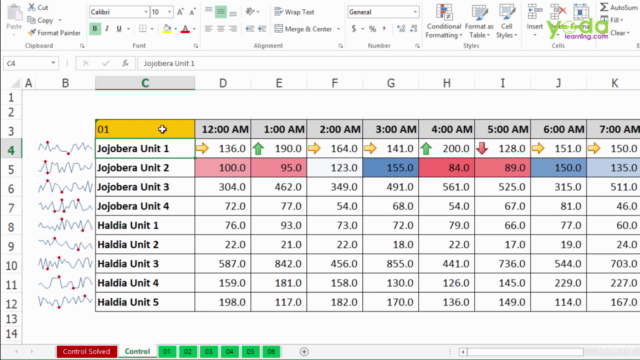This screenshot has height=360, width=640.
Task: Open sheet tab 04
Action: [229, 351]
